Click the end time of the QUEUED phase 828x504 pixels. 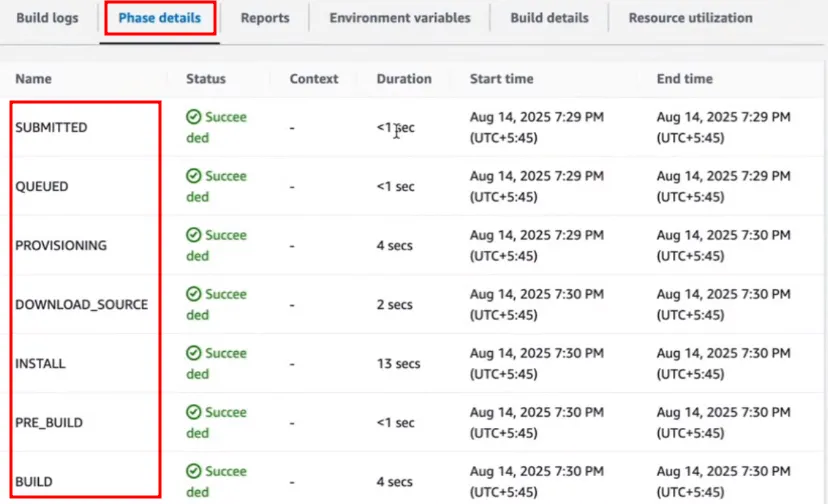click(x=723, y=186)
